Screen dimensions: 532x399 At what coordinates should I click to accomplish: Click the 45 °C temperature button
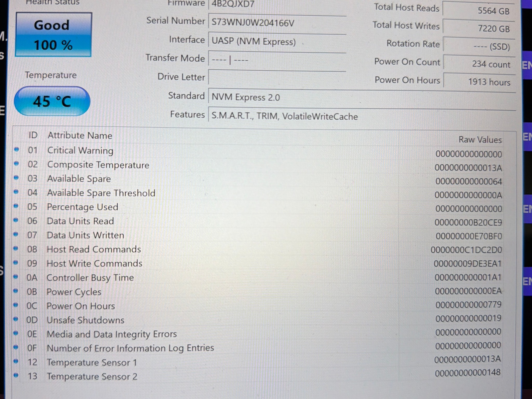click(x=52, y=101)
